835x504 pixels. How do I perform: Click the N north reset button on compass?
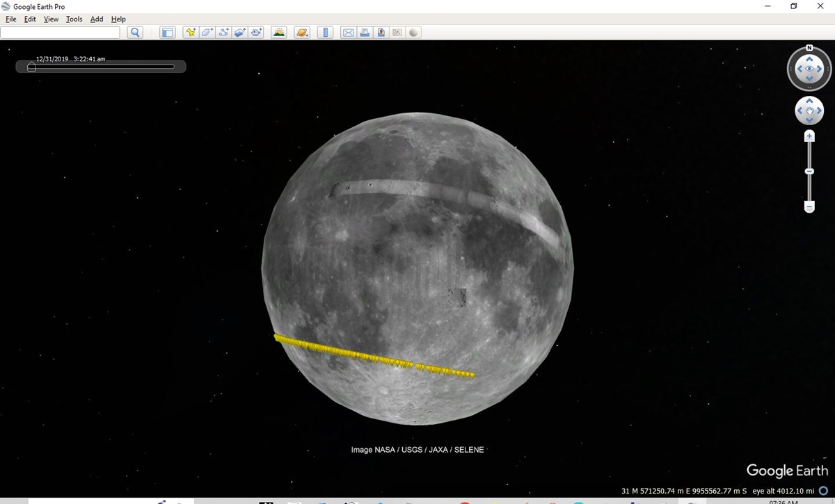(x=809, y=48)
